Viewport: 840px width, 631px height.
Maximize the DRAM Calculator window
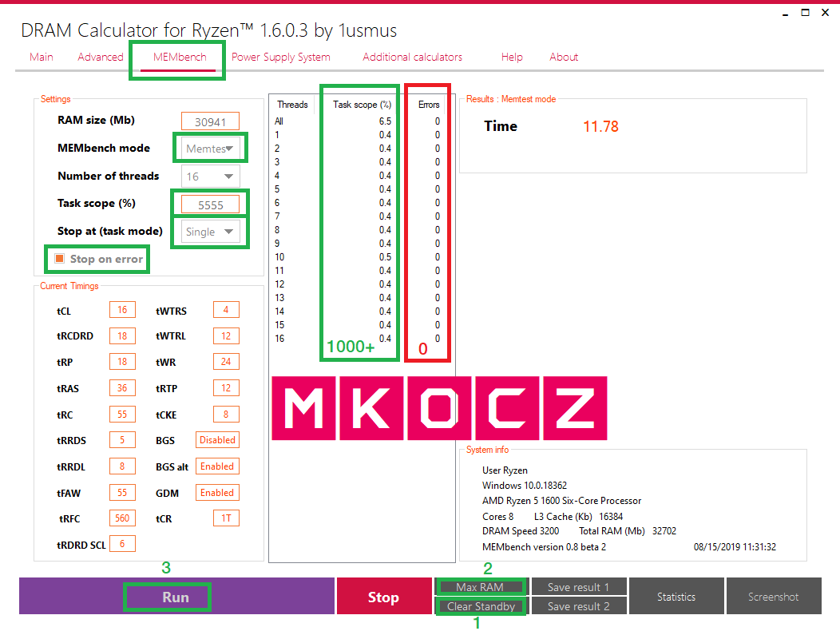click(805, 12)
